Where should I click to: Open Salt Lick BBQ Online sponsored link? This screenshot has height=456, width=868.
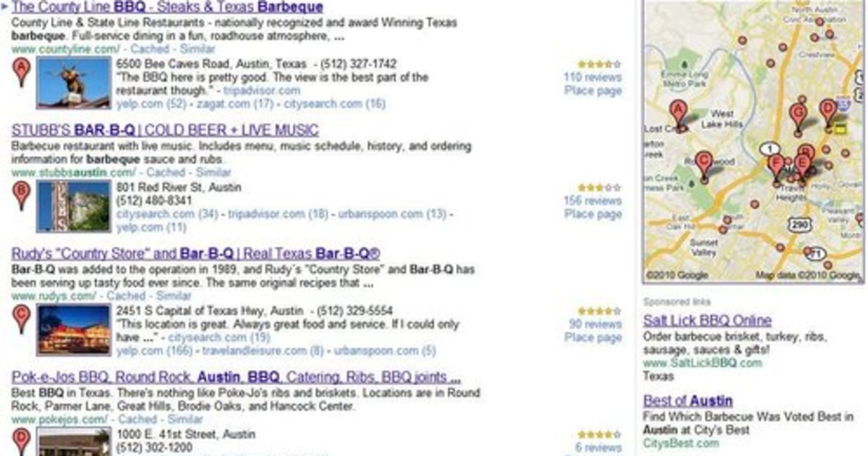point(707,320)
